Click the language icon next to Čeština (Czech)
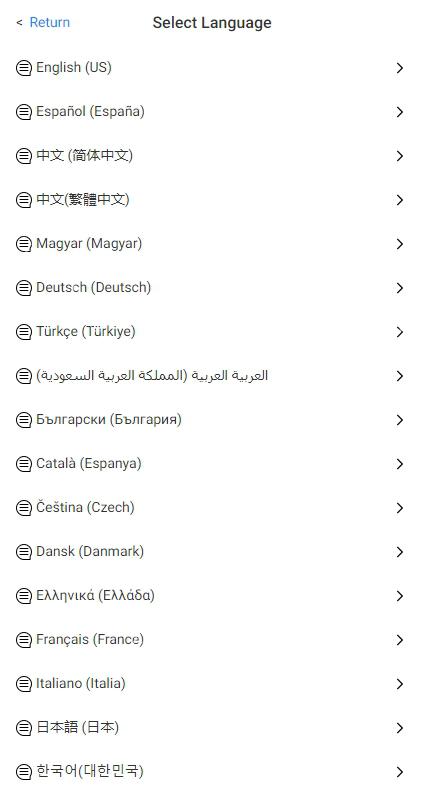Image resolution: width=424 pixels, height=800 pixels. pos(23,508)
